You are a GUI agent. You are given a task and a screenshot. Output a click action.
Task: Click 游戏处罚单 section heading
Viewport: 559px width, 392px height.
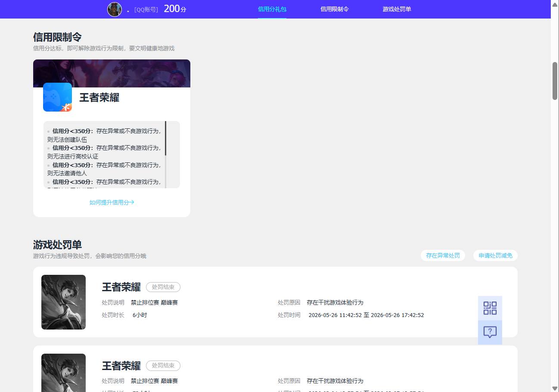57,245
